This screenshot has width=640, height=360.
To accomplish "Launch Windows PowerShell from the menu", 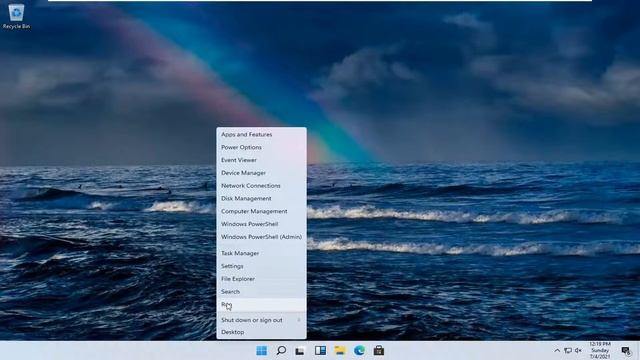I will [261, 224].
